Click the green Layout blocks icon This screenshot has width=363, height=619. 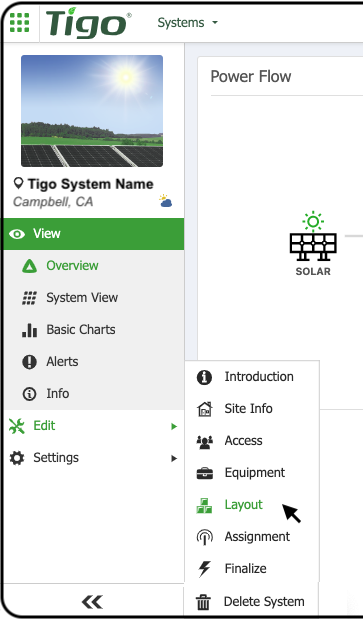tap(204, 506)
